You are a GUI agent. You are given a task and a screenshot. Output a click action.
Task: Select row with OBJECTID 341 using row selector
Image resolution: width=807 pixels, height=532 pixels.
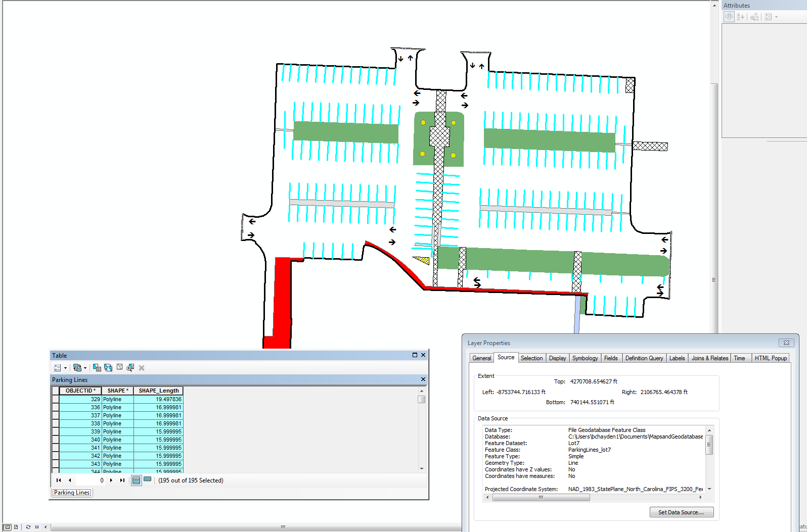pos(55,448)
